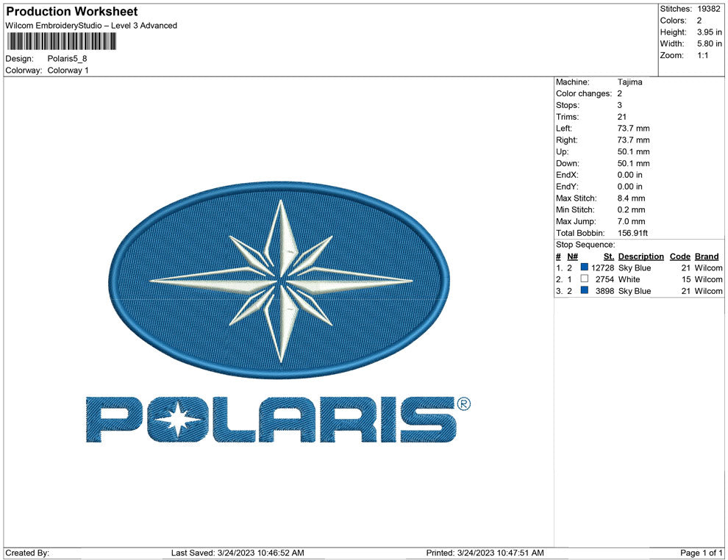The image size is (728, 560).
Task: Click the design name Polaris5_8
Action: [x=68, y=59]
